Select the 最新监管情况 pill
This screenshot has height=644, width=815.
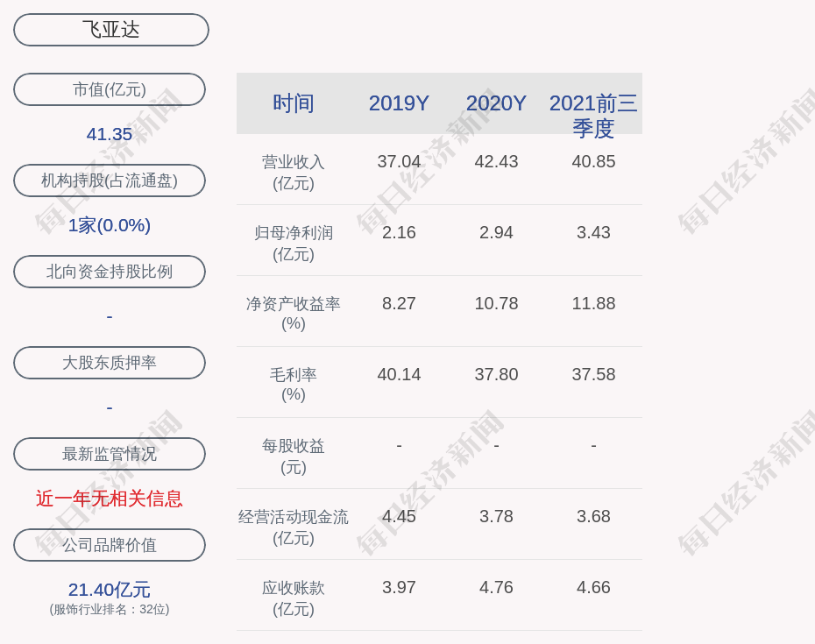[110, 454]
